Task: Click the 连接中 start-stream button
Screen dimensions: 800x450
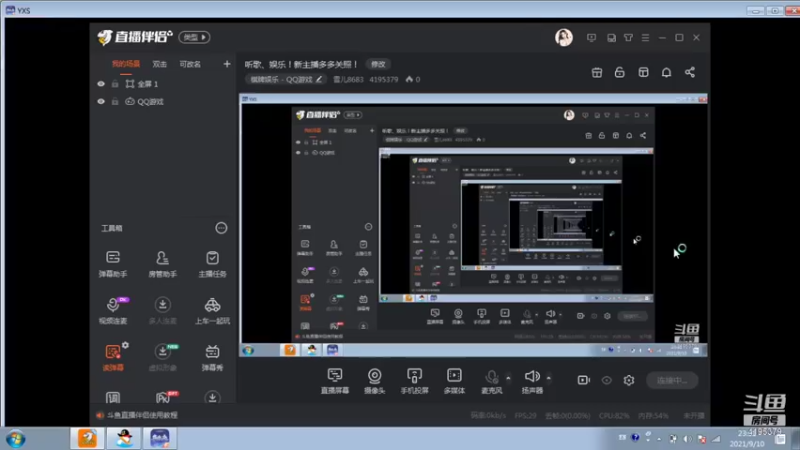Action: [x=672, y=380]
